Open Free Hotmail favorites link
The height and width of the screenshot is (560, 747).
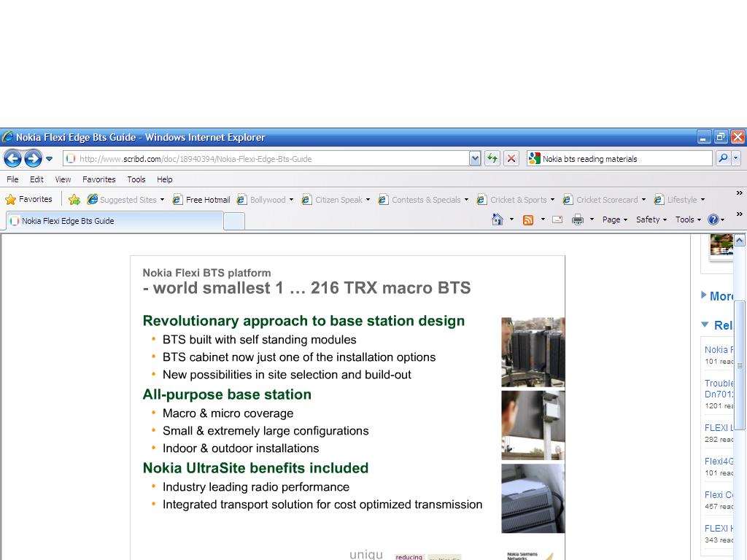point(201,199)
